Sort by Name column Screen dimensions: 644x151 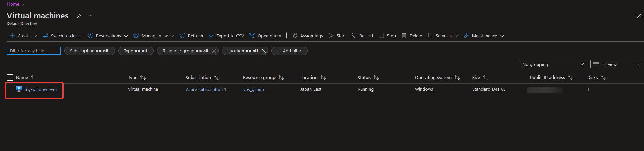pyautogui.click(x=26, y=78)
